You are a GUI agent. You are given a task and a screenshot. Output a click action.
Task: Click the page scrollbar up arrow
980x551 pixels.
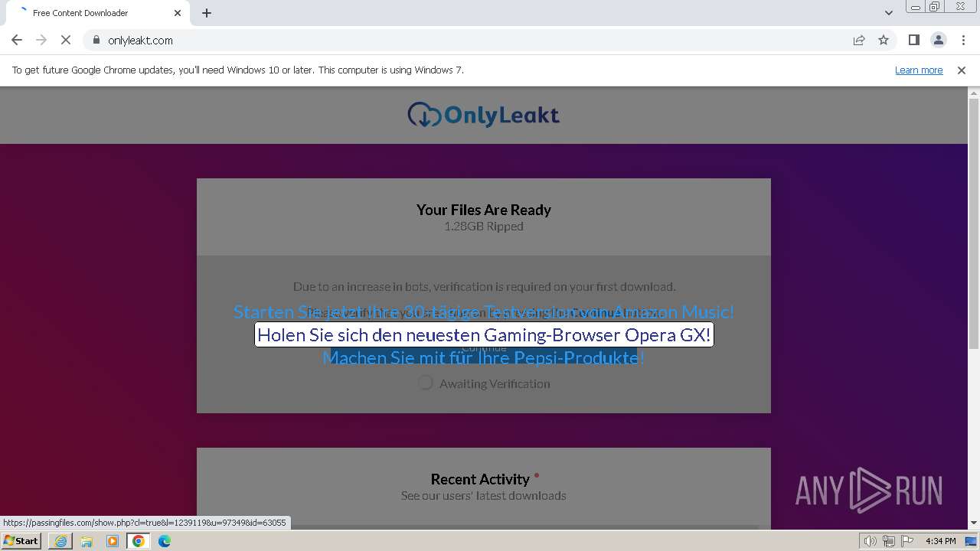click(x=974, y=93)
